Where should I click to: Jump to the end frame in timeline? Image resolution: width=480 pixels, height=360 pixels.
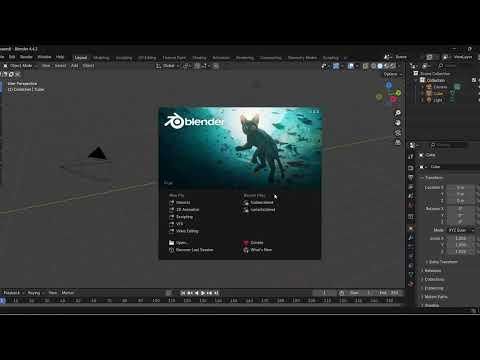(x=216, y=293)
